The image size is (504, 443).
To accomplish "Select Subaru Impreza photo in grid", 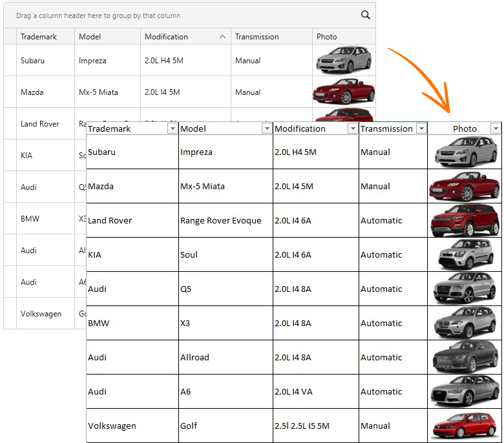I will tap(344, 60).
